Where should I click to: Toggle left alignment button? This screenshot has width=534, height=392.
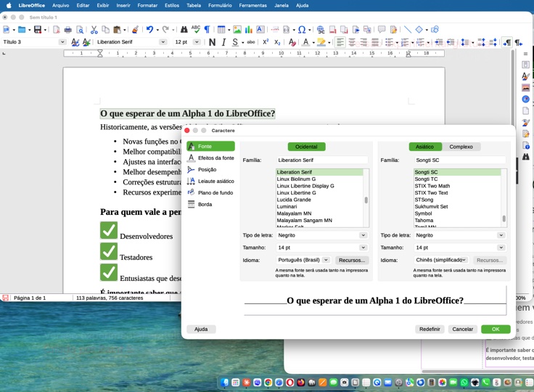[x=340, y=42]
